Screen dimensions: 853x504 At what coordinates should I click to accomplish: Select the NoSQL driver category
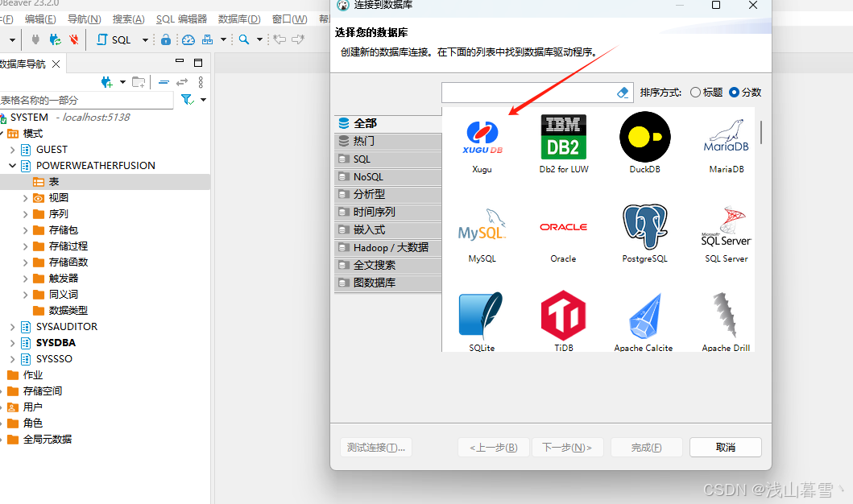(x=388, y=176)
